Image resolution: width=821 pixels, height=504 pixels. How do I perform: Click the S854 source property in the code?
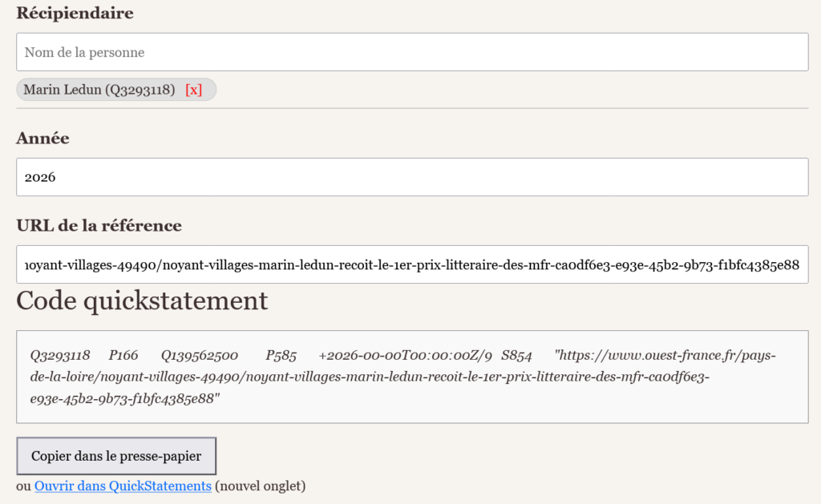point(516,355)
